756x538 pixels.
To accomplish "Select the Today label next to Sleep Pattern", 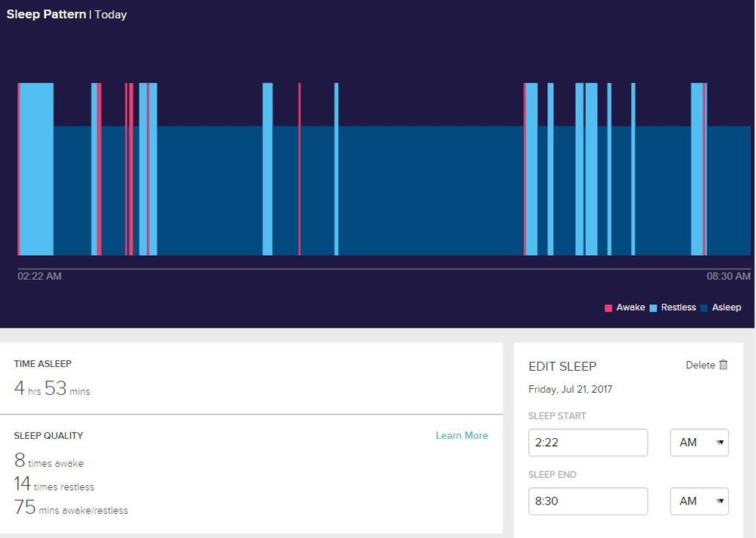I will [110, 14].
